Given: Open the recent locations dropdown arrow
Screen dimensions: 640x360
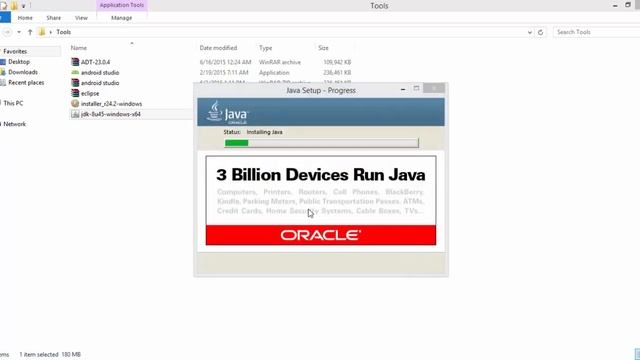Looking at the screenshot, I should click(19, 32).
